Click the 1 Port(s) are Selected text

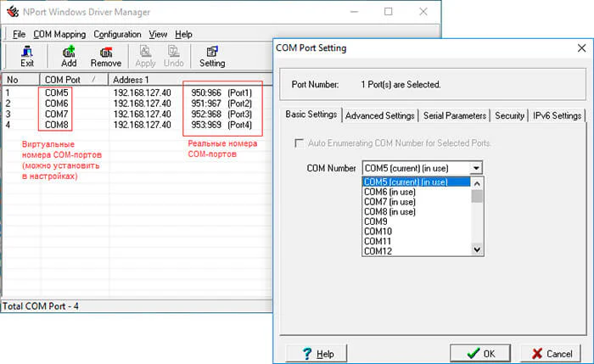401,85
